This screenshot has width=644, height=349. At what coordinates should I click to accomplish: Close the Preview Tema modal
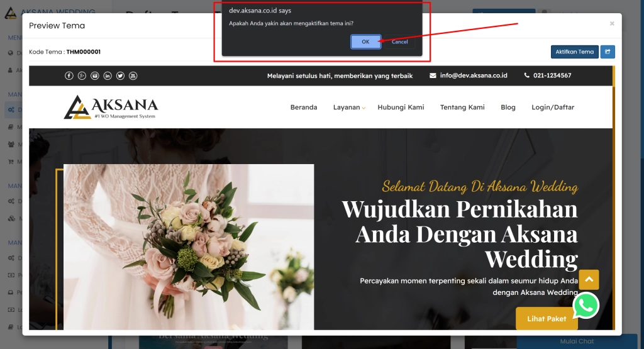(x=612, y=23)
